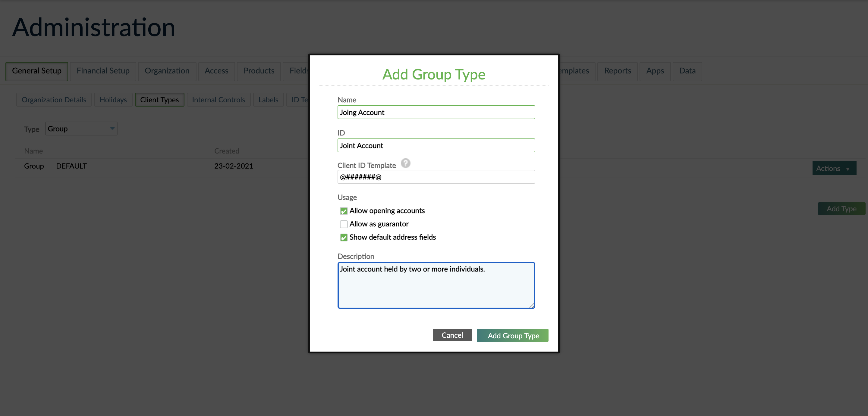Click inside the Description text area
The height and width of the screenshot is (416, 868).
click(x=436, y=285)
